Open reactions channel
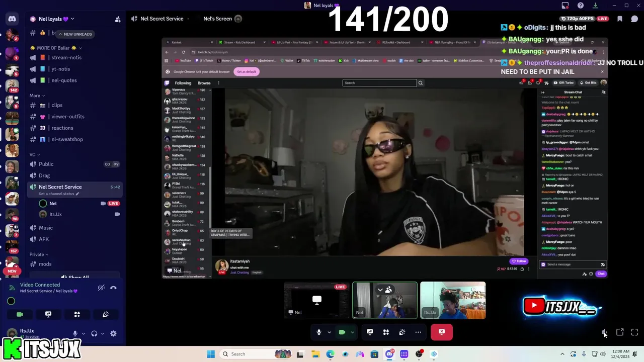The width and height of the screenshot is (644, 362). click(x=62, y=128)
